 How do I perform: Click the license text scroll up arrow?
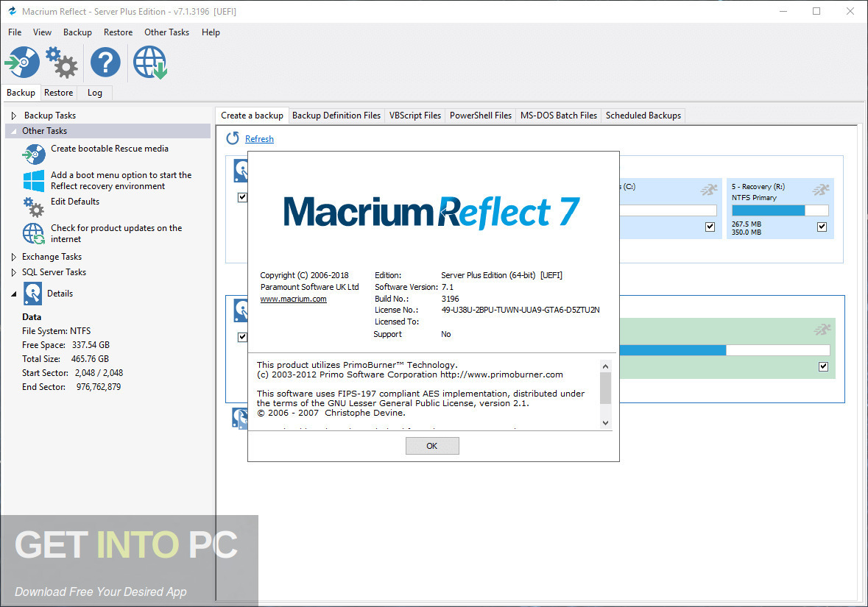point(606,366)
